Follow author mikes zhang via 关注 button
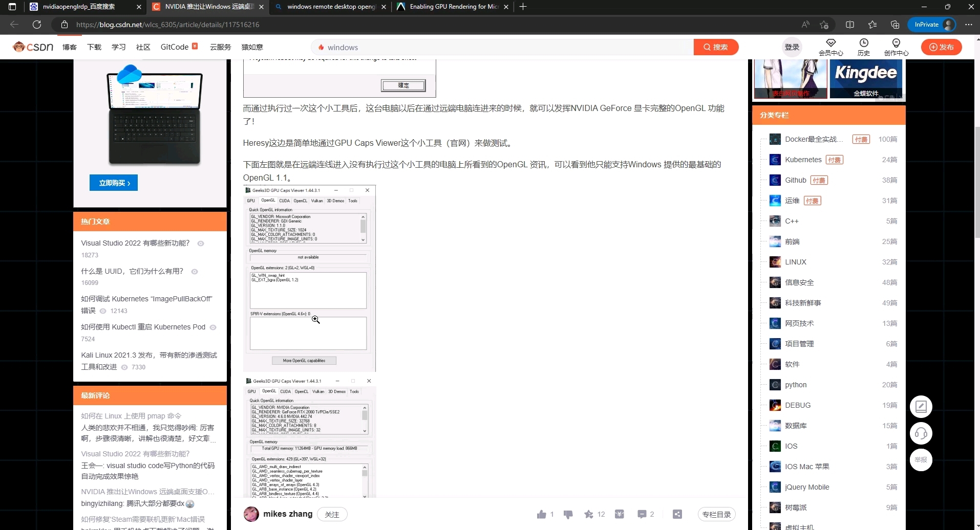Image resolution: width=980 pixels, height=530 pixels. (x=332, y=514)
